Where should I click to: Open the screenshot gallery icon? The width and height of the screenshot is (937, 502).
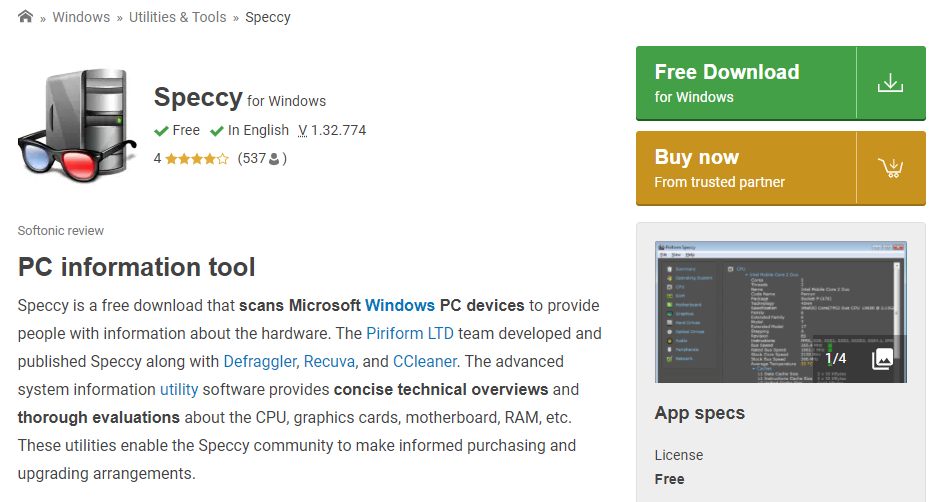[x=881, y=359]
